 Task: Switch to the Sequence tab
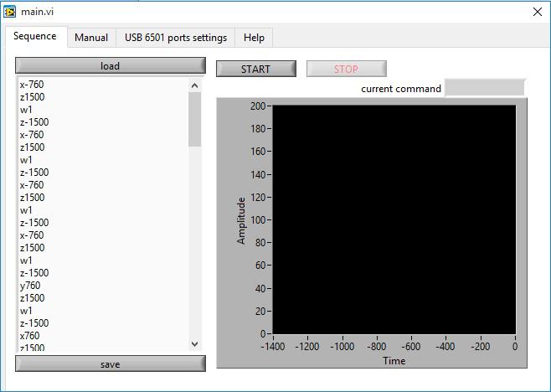(35, 36)
